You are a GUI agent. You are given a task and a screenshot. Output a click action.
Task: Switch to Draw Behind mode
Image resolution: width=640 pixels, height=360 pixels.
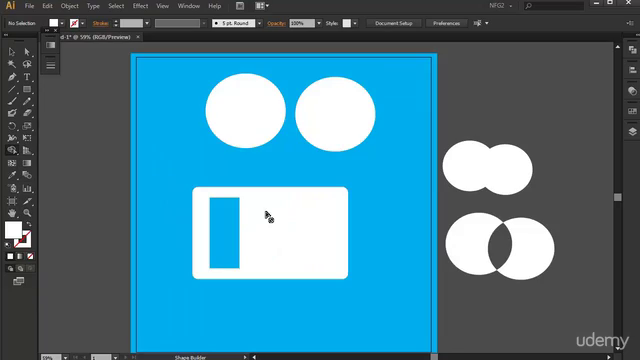coord(20,269)
